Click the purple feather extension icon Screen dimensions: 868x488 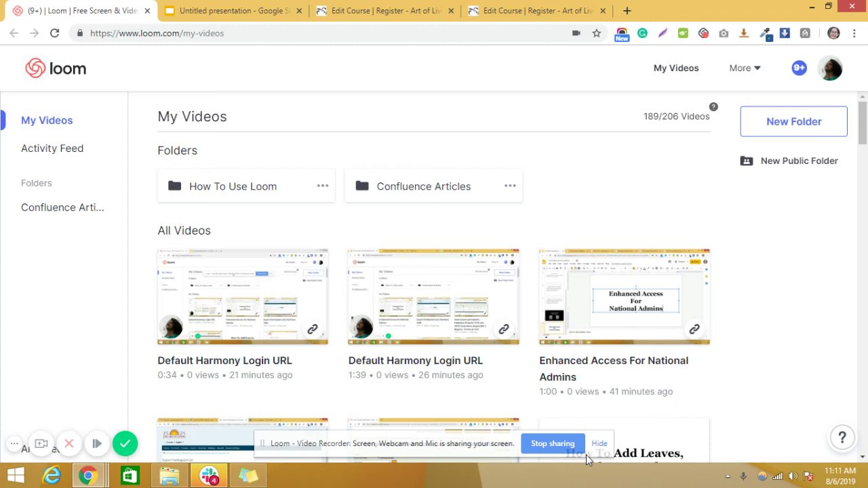(663, 33)
